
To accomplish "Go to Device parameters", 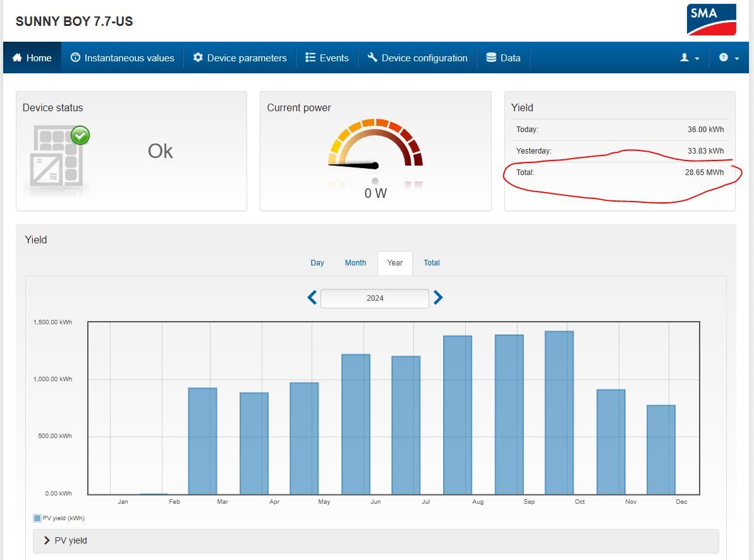I will click(240, 58).
